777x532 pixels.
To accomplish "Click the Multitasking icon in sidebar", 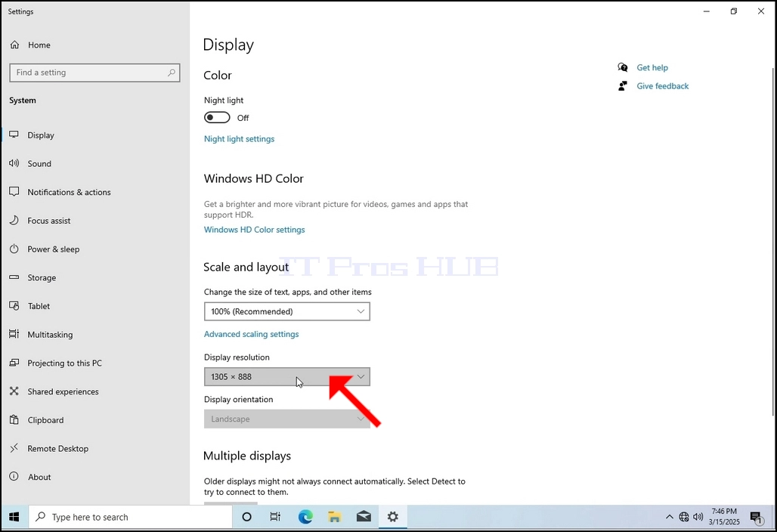I will (14, 334).
